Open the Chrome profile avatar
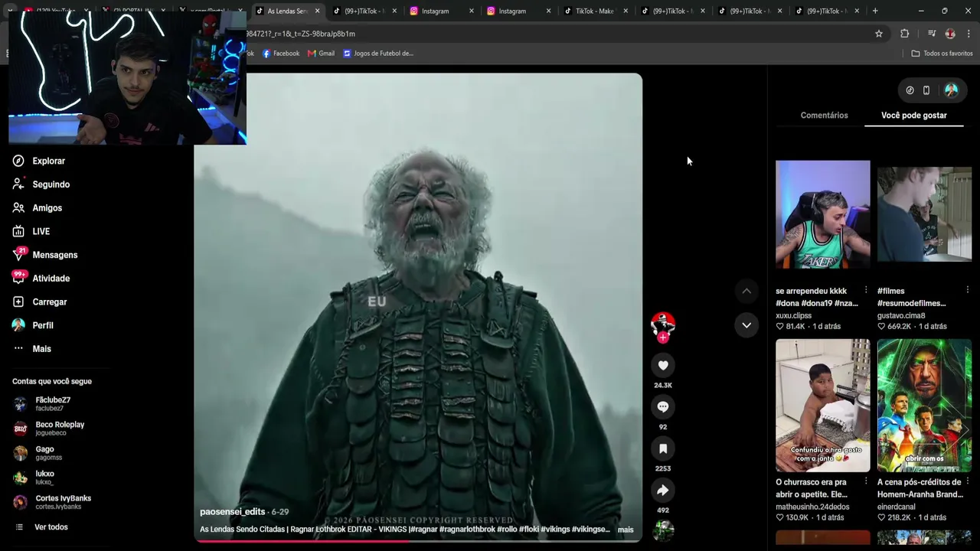Image resolution: width=980 pixels, height=551 pixels. point(950,34)
